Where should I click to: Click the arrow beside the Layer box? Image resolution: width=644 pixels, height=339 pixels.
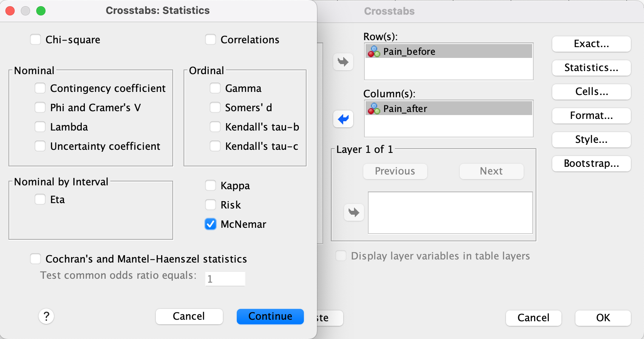(354, 212)
